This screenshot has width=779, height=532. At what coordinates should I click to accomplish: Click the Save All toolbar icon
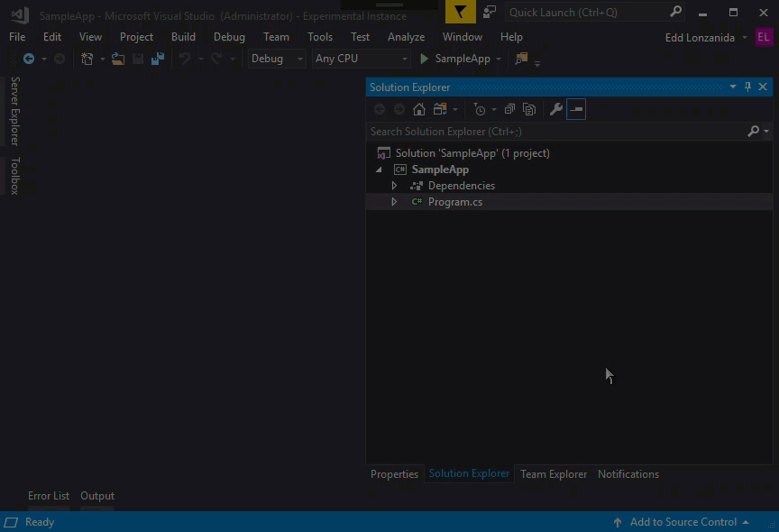[x=158, y=59]
